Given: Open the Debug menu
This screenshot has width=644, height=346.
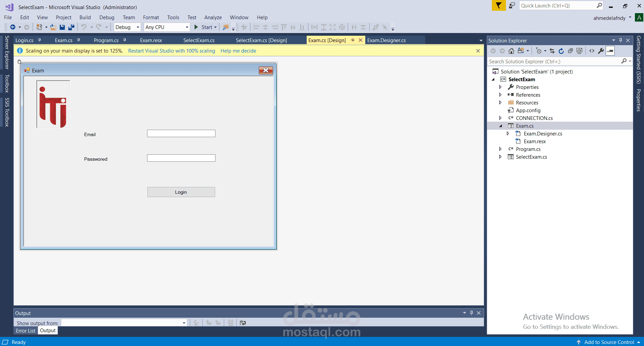Looking at the screenshot, I should [107, 17].
